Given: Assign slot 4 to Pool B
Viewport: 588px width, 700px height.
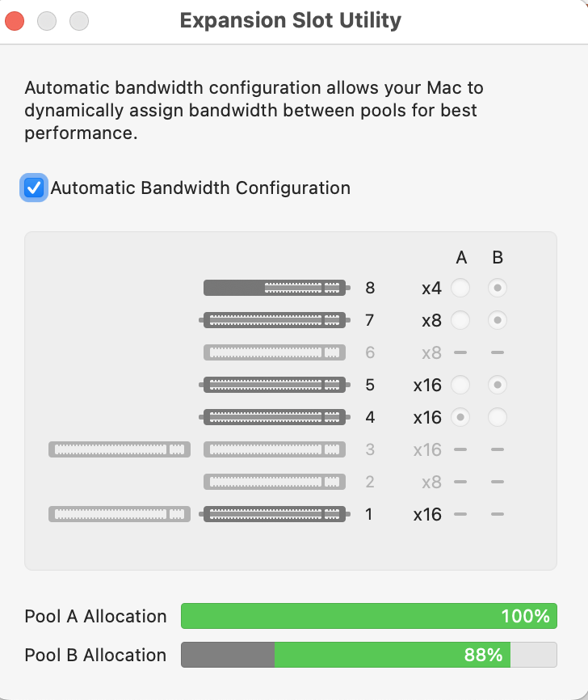Looking at the screenshot, I should click(498, 417).
